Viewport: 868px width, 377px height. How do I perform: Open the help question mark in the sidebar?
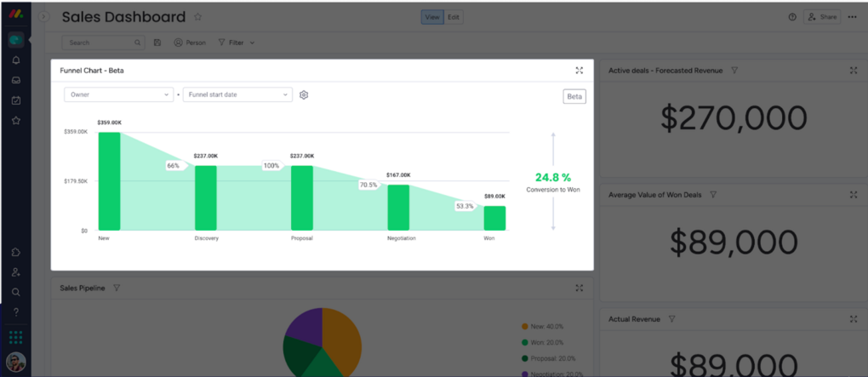(16, 312)
